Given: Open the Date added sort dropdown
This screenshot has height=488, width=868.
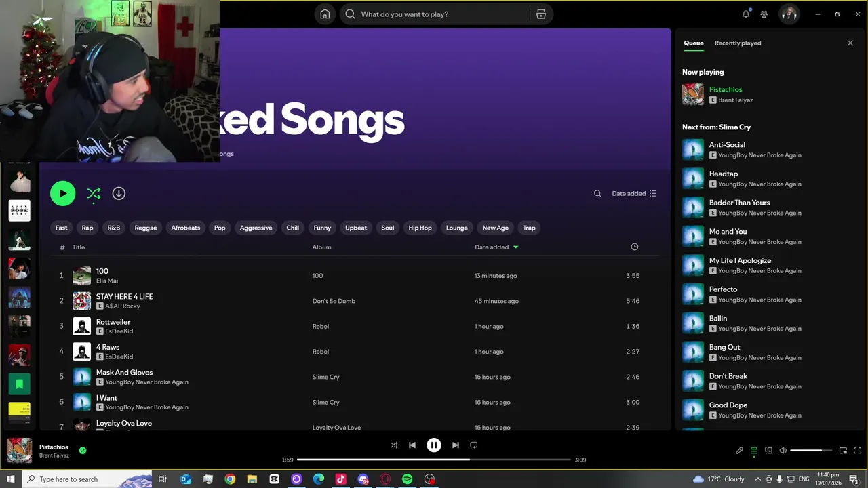Looking at the screenshot, I should click(634, 193).
